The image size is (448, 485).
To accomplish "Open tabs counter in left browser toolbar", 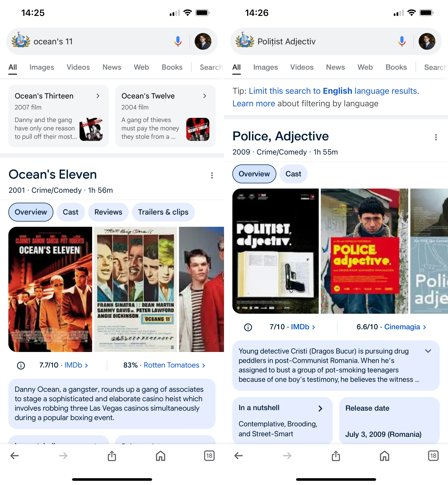I will pyautogui.click(x=209, y=456).
